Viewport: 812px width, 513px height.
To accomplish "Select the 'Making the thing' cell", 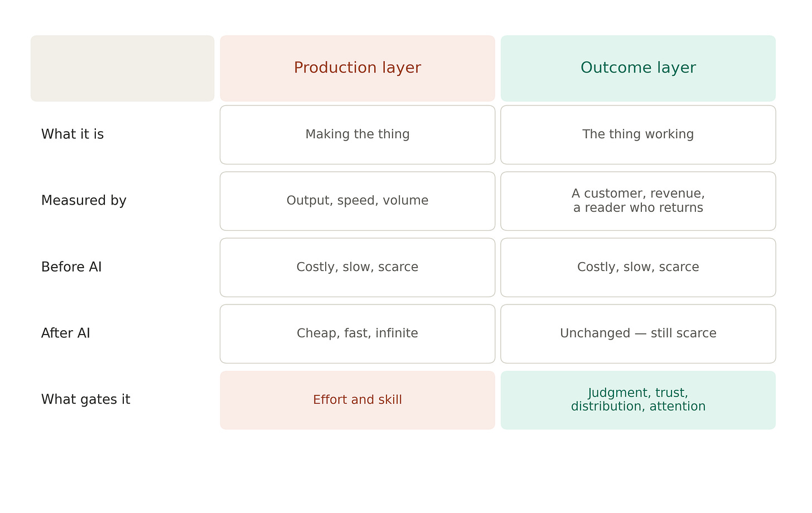I will coord(357,135).
